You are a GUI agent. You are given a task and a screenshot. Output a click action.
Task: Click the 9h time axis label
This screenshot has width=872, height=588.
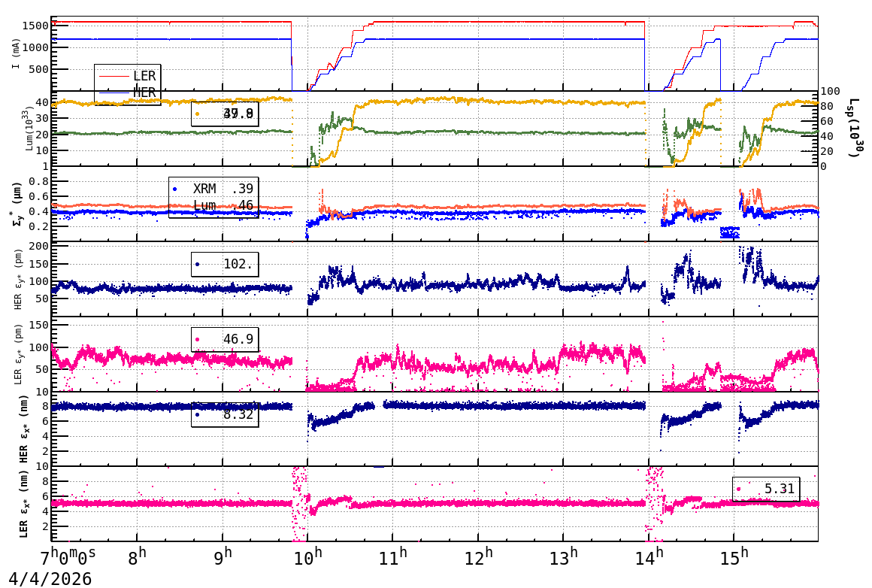tap(223, 556)
